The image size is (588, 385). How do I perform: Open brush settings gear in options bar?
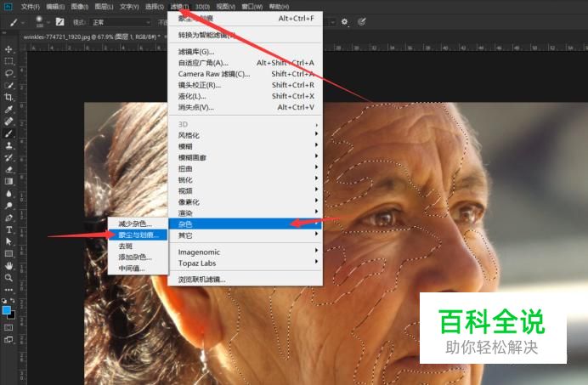tap(345, 22)
